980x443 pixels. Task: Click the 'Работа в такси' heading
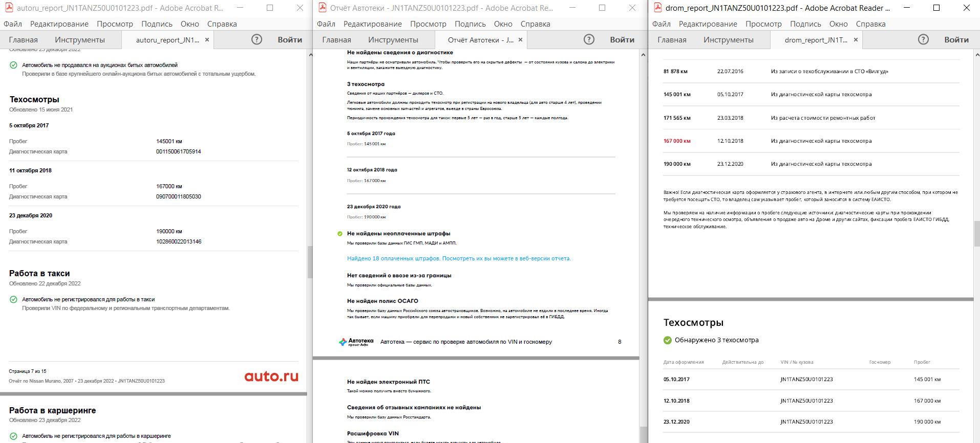[x=39, y=273]
